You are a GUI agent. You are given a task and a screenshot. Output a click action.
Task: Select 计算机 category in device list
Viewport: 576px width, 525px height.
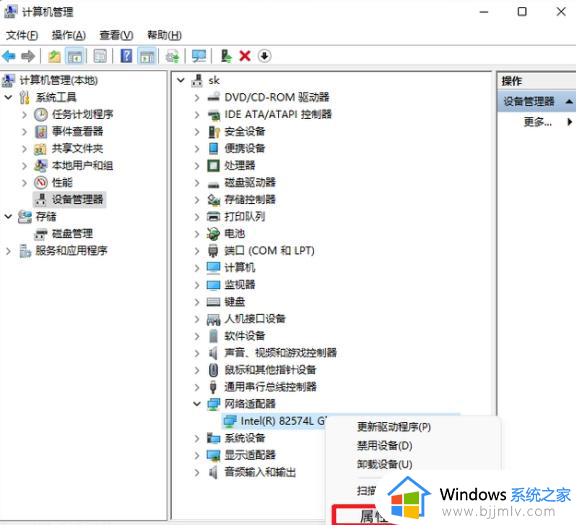click(240, 267)
